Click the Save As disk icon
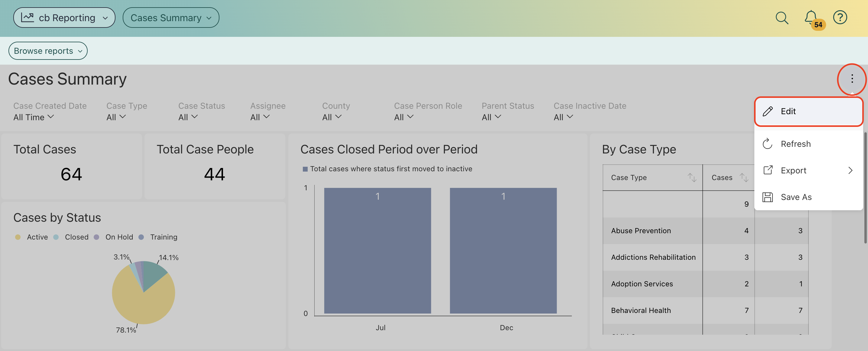This screenshot has height=351, width=868. [768, 197]
